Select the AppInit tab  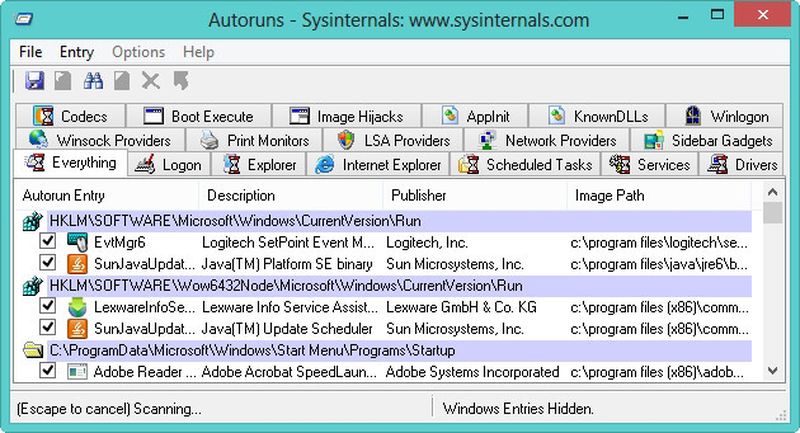click(x=476, y=116)
